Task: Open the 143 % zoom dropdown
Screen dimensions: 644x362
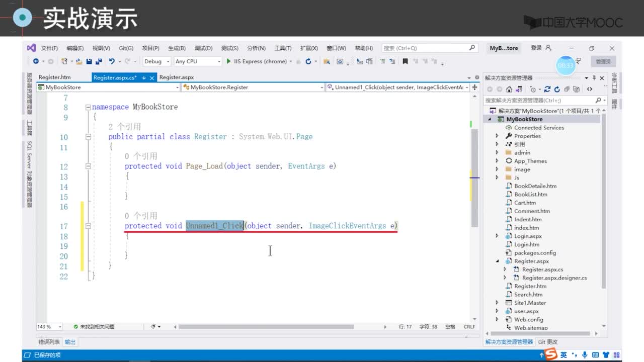Action: pos(49,326)
